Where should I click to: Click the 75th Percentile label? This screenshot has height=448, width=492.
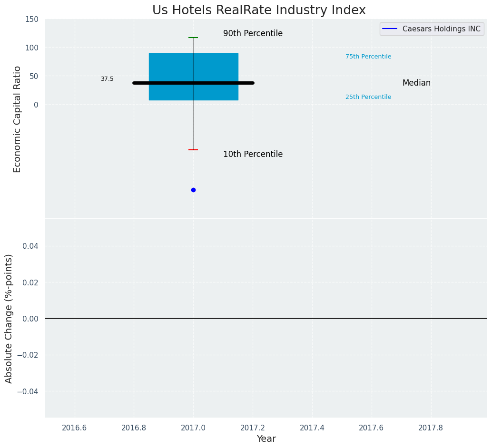(368, 57)
